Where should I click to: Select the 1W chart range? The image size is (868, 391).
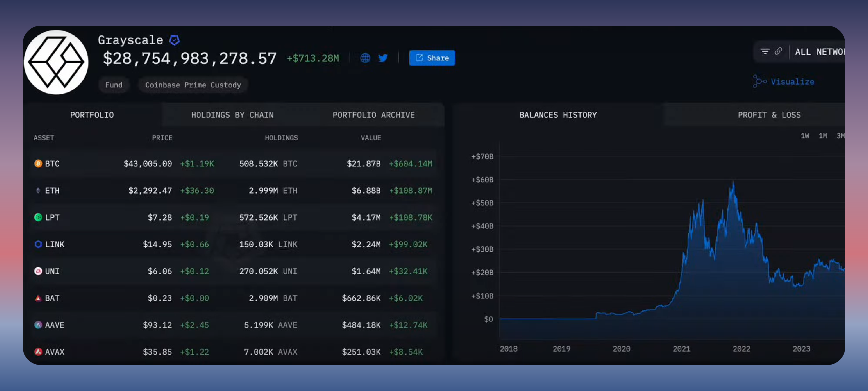tap(805, 136)
